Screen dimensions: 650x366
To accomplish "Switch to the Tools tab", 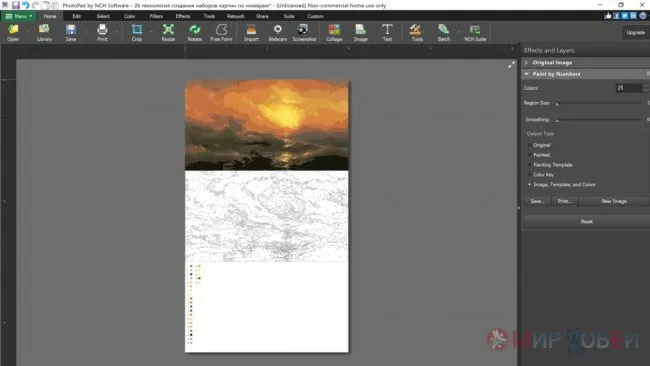I will coord(209,16).
